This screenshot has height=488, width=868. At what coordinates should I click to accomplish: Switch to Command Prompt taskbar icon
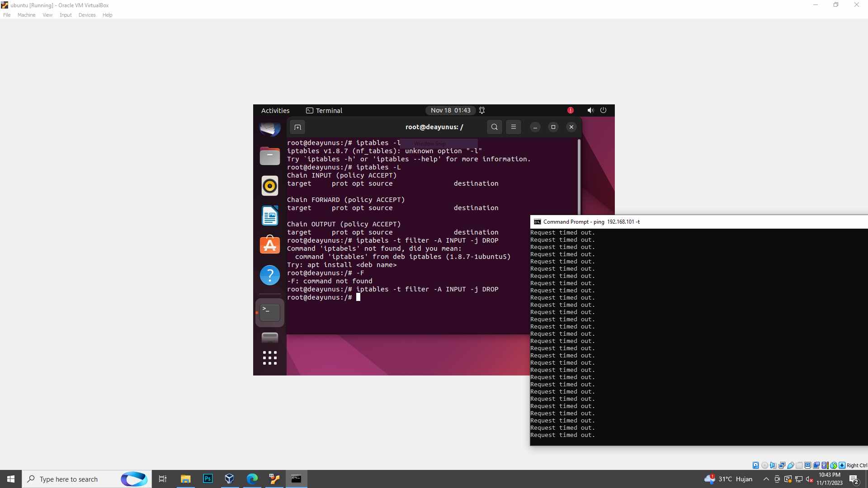(x=296, y=479)
